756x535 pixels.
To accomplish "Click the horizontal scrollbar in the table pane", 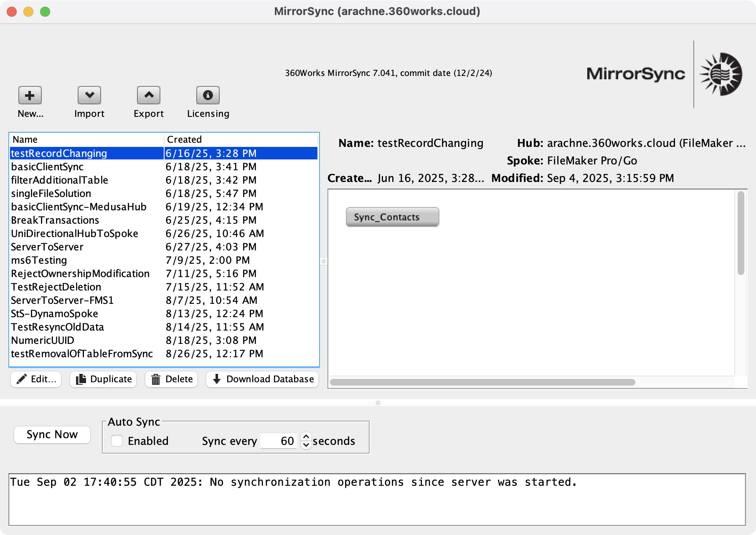I will pos(482,382).
